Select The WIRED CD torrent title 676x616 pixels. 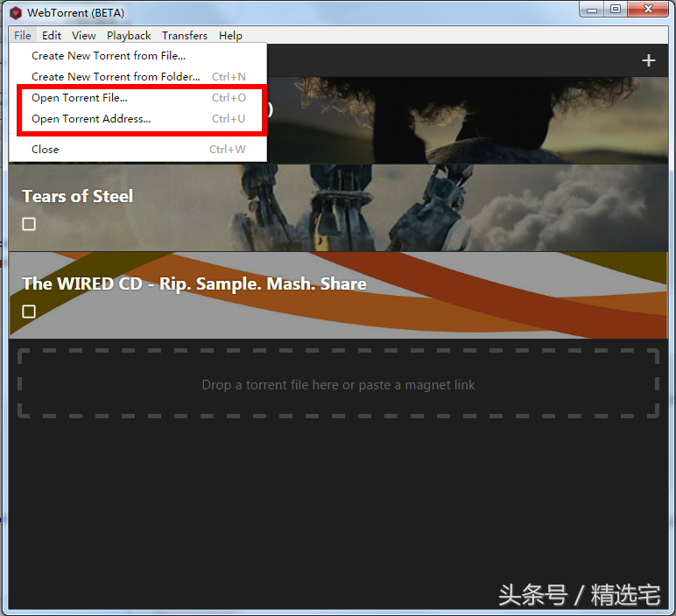point(194,283)
